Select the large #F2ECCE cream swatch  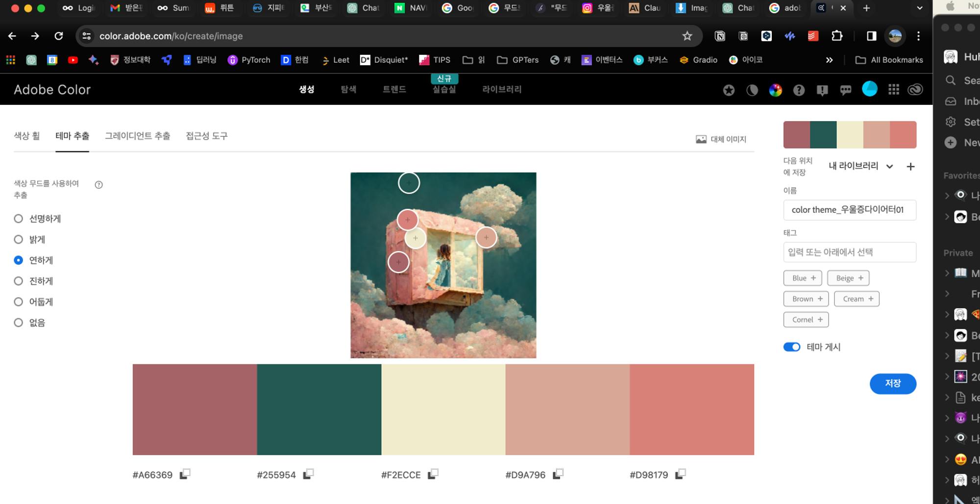coord(443,409)
